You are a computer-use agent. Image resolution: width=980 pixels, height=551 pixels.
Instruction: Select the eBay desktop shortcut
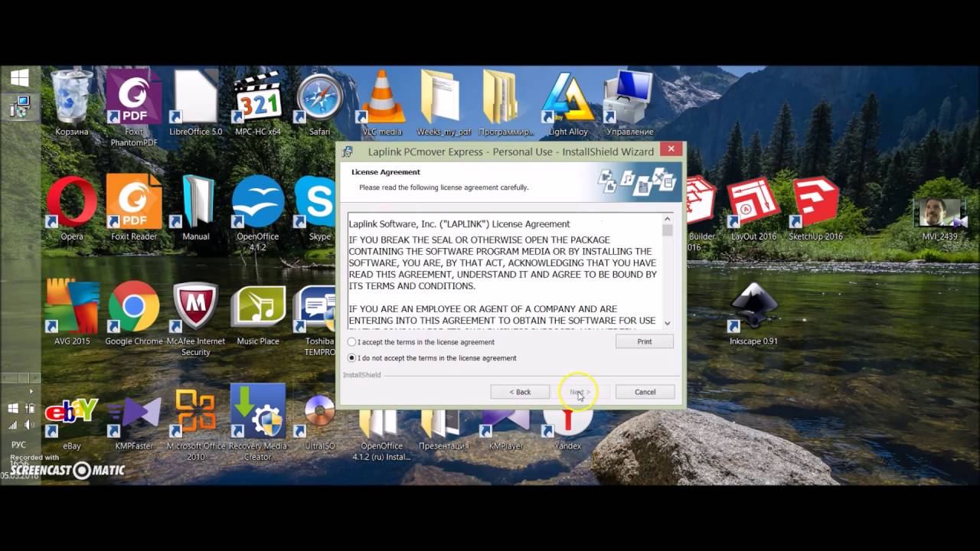(72, 412)
